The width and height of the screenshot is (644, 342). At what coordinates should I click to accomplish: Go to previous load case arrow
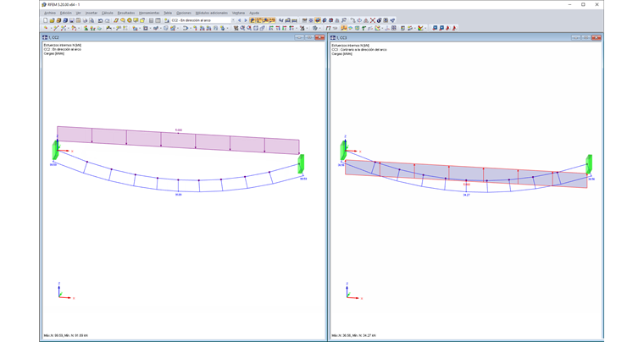tap(240, 20)
